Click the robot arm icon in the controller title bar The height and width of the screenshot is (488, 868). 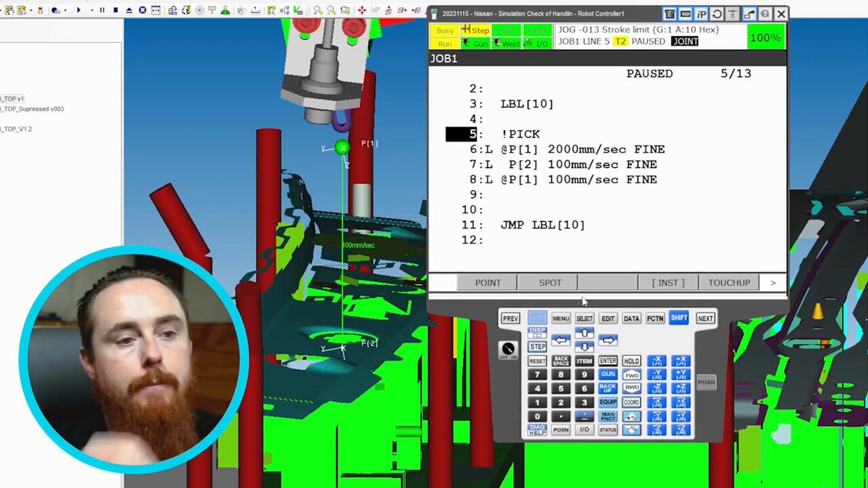(749, 14)
